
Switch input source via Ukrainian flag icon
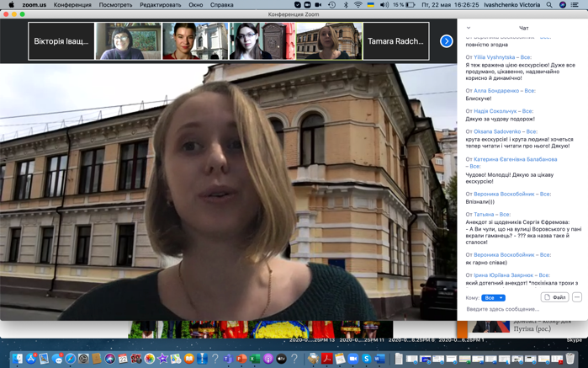coord(370,5)
